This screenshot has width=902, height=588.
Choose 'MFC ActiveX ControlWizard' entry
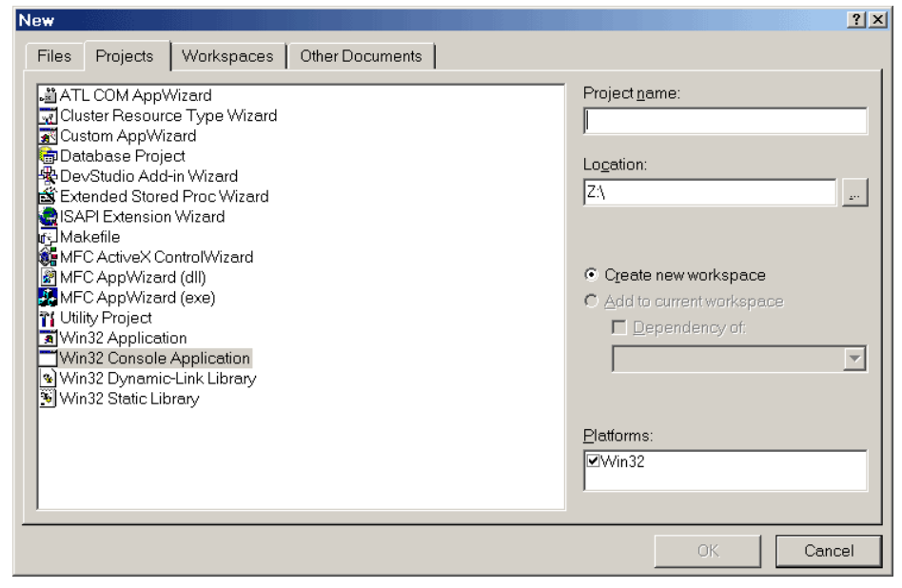coord(156,257)
